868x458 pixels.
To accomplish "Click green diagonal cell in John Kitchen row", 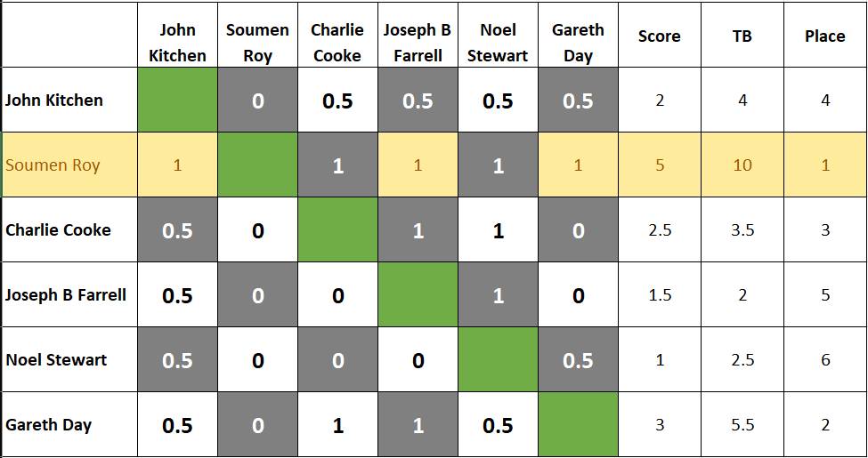I will coord(177,100).
